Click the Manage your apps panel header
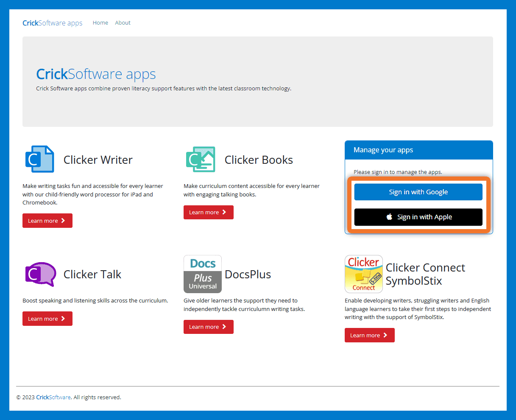The image size is (516, 420). (418, 150)
